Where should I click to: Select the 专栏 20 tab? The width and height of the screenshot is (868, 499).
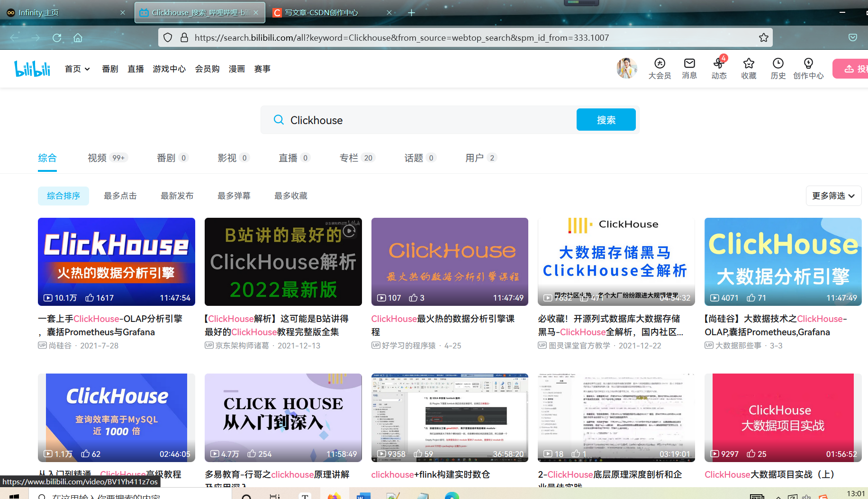(x=357, y=158)
